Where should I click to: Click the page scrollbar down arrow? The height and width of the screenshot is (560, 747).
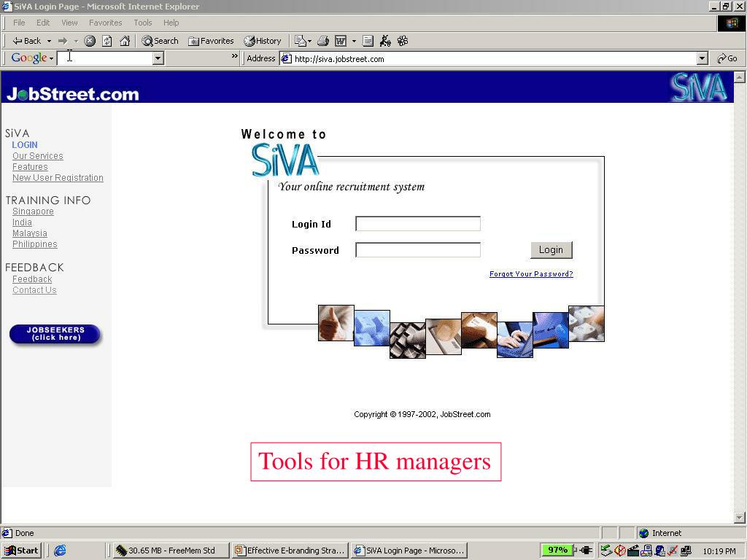pos(740,517)
